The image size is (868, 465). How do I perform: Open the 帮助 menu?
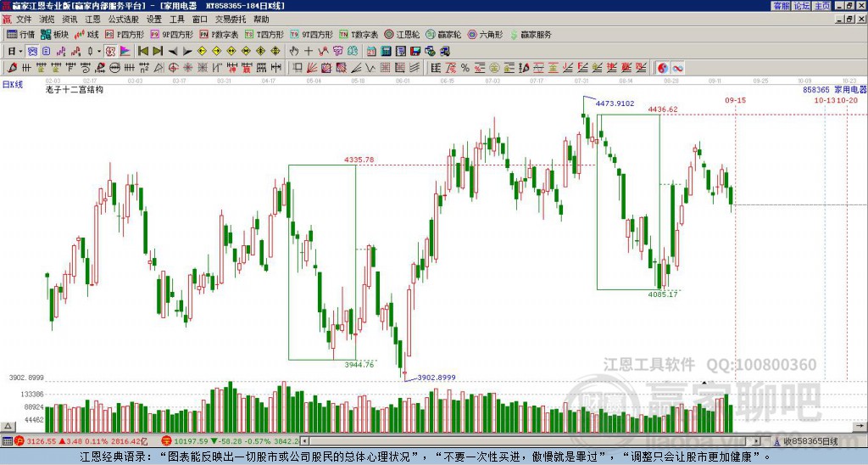point(261,20)
